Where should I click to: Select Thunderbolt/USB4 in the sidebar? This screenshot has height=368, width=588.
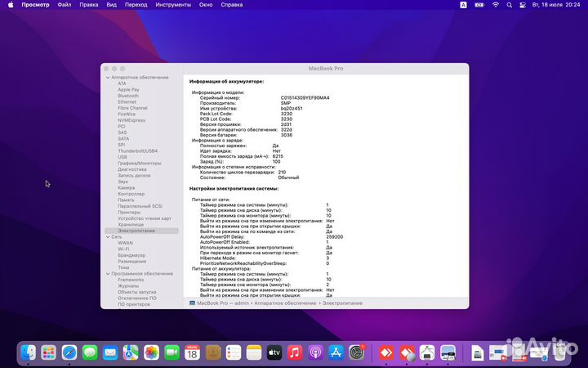[x=138, y=151]
